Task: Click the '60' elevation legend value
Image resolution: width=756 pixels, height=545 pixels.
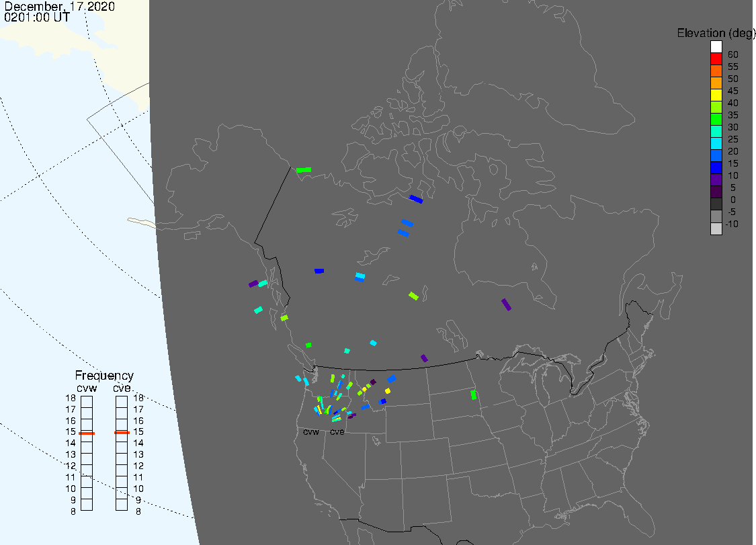Action: 733,54
